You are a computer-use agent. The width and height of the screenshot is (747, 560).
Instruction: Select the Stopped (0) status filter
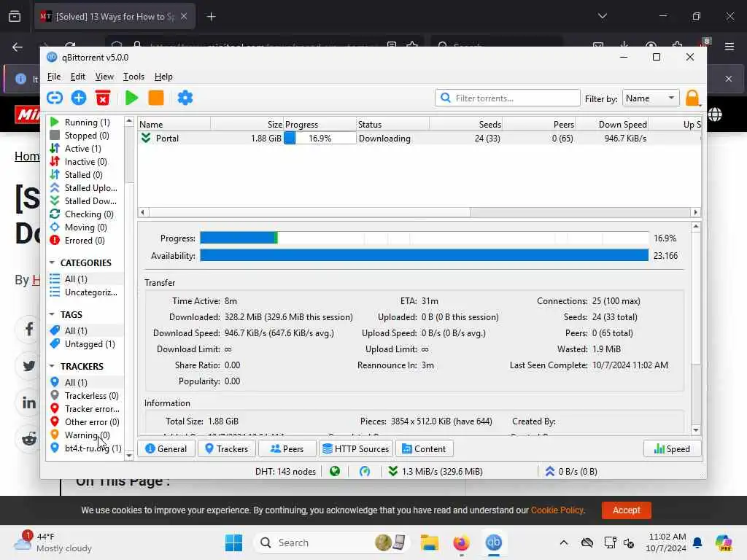point(86,136)
